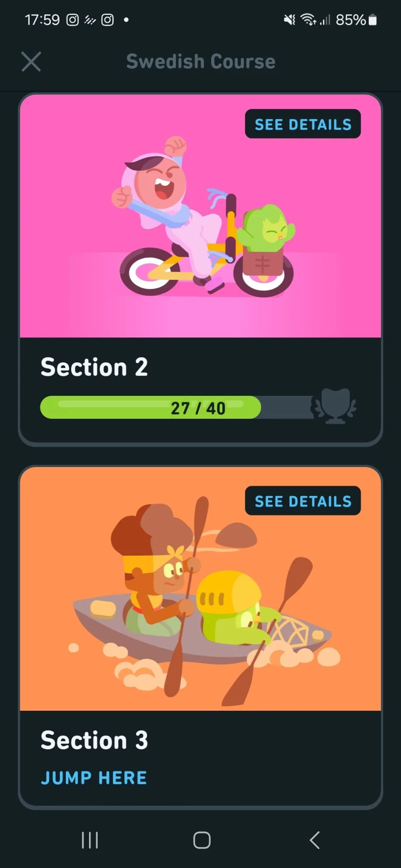401x868 pixels.
Task: Tap the Android home button
Action: click(x=202, y=840)
